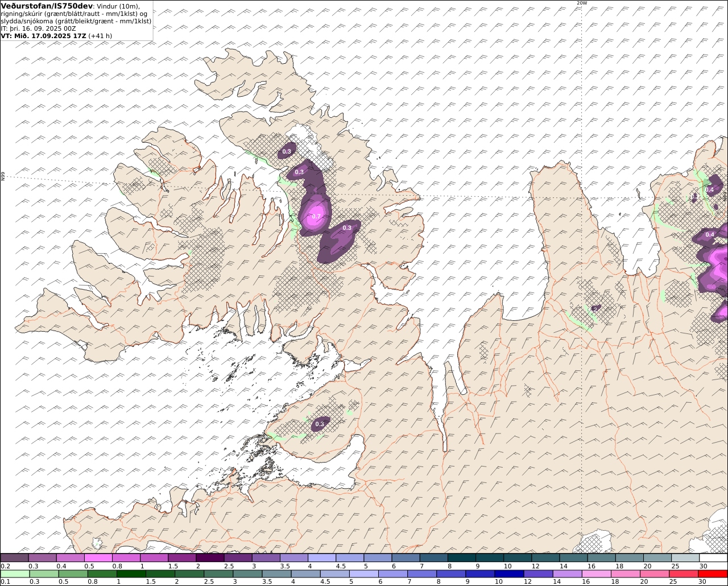Image resolution: width=728 pixels, height=586 pixels.
Task: Click top-row legend swatch between 0.2 and 0.3
Action: pos(14,558)
